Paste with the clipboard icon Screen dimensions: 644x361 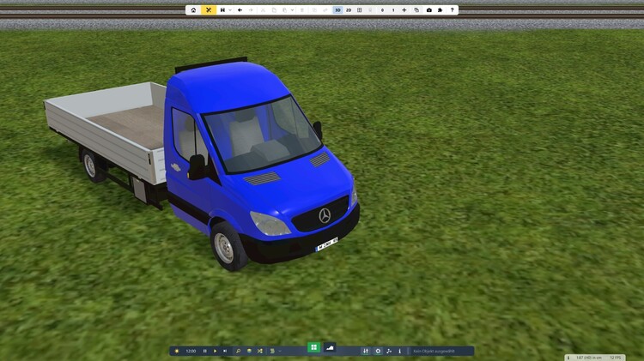pyautogui.click(x=284, y=9)
